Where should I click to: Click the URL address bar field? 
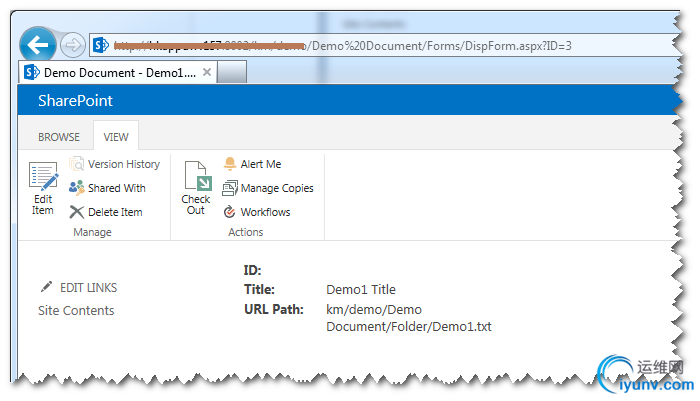[x=385, y=46]
